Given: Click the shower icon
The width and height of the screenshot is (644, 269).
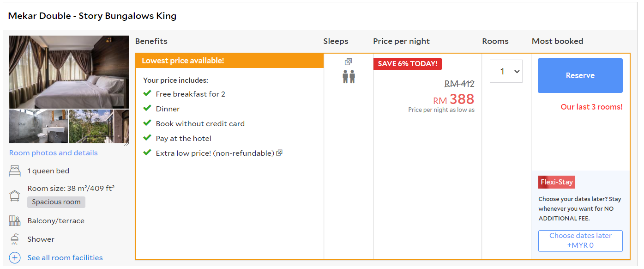Looking at the screenshot, I should point(15,239).
